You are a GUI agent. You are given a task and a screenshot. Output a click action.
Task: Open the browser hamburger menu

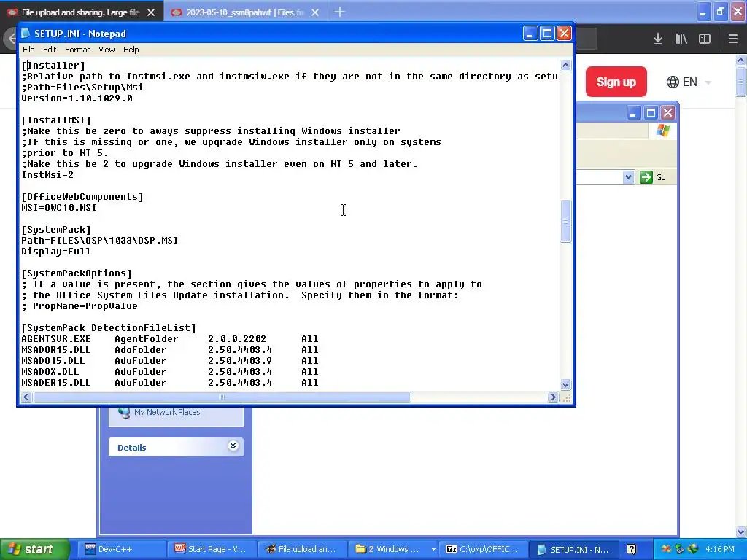pos(733,39)
